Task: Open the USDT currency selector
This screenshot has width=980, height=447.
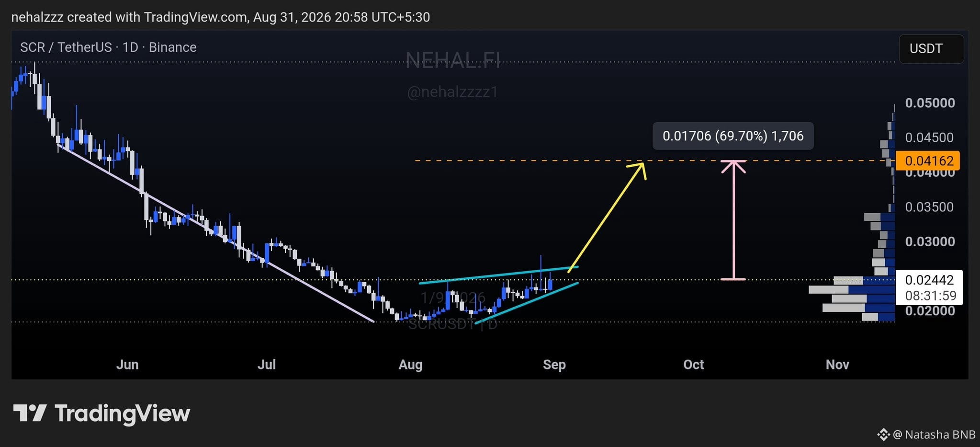Action: (x=931, y=49)
